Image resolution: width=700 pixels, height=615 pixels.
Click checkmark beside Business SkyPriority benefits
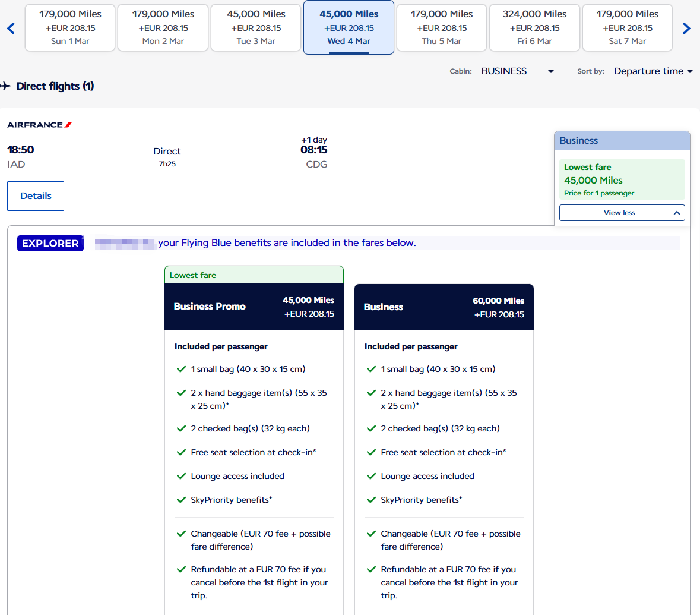(372, 500)
